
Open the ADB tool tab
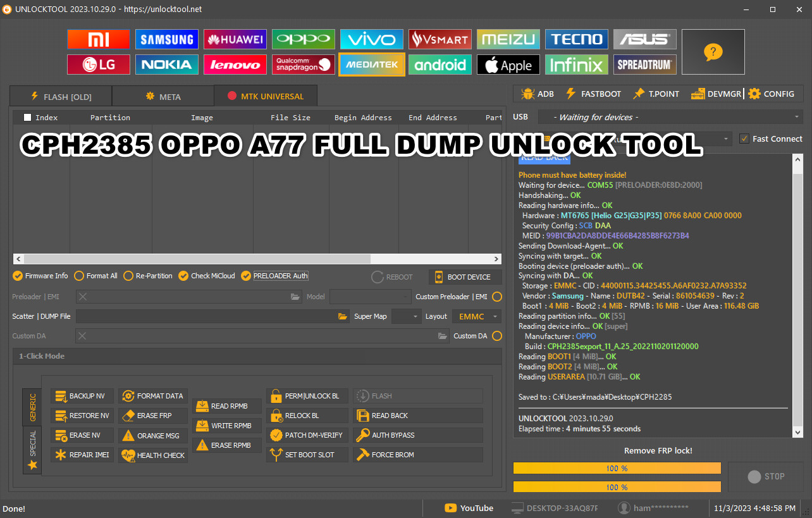[538, 94]
